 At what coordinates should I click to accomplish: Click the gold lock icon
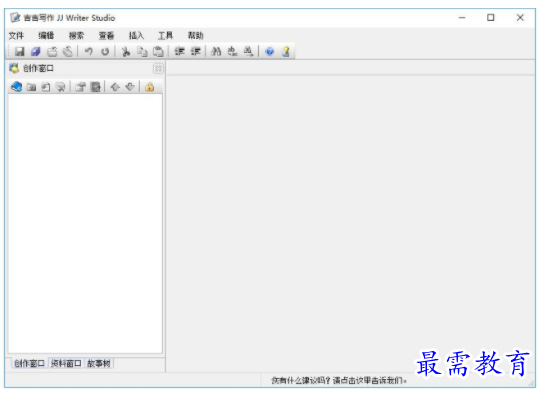(150, 87)
